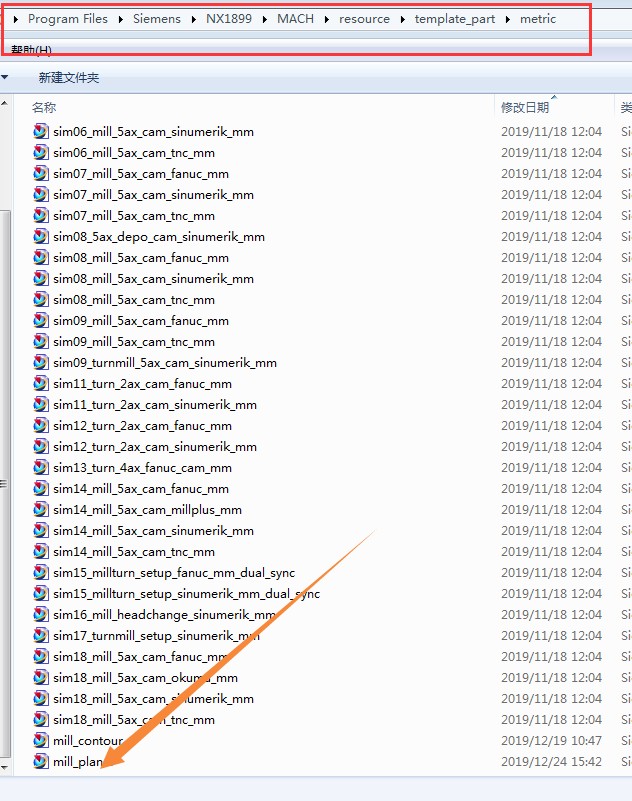Go to MACH folder in breadcrumb path
The image size is (632, 801).
(295, 19)
